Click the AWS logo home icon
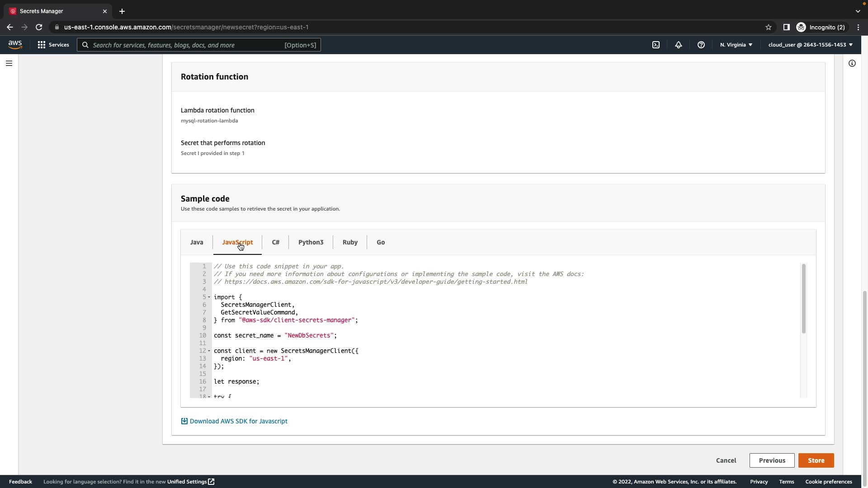Screen dimensions: 868x488 click(15, 44)
